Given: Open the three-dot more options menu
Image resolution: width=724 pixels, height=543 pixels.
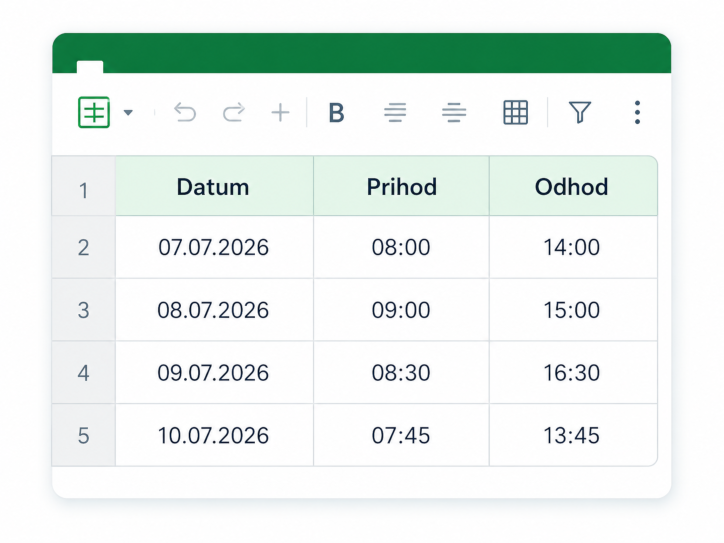Looking at the screenshot, I should [637, 112].
